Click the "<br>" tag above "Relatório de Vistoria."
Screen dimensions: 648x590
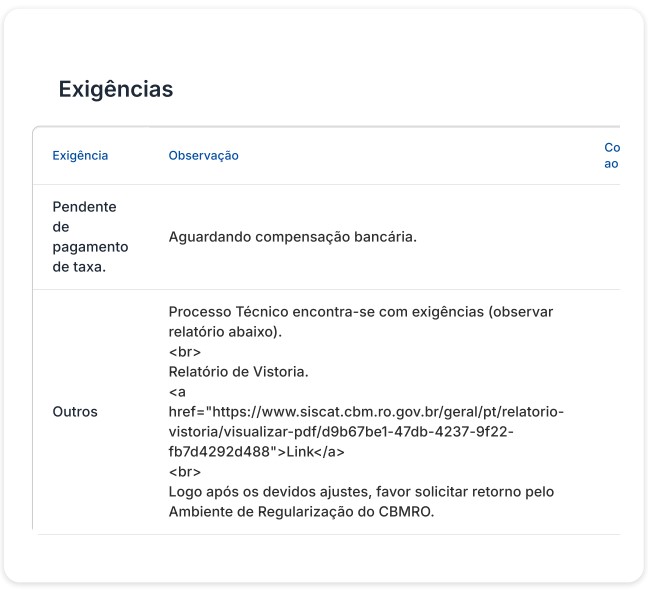185,352
